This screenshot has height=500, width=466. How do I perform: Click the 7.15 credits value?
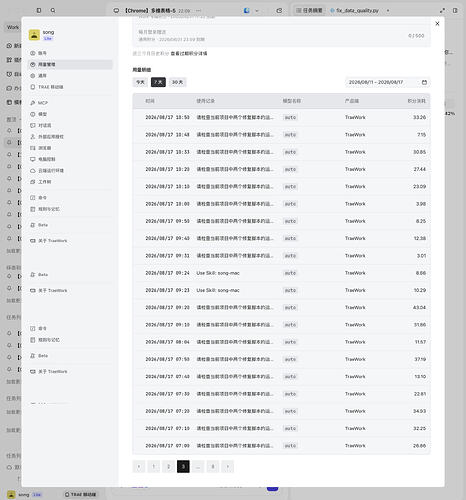[x=421, y=135]
